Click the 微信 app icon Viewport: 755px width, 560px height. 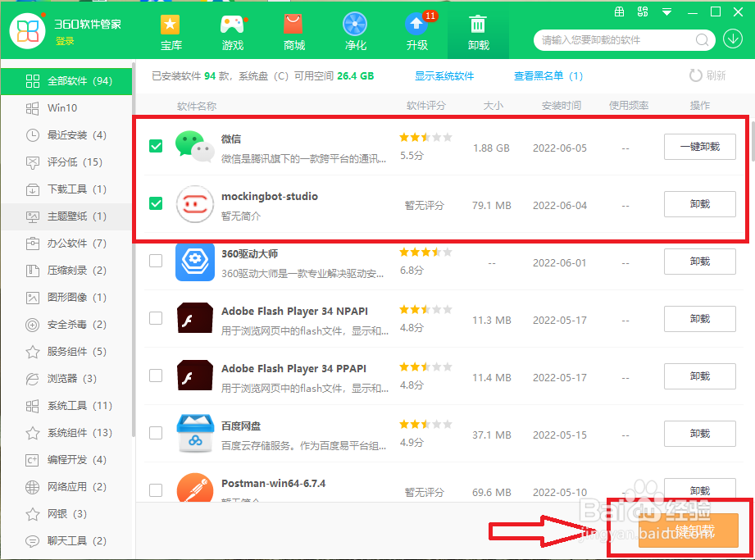point(194,147)
